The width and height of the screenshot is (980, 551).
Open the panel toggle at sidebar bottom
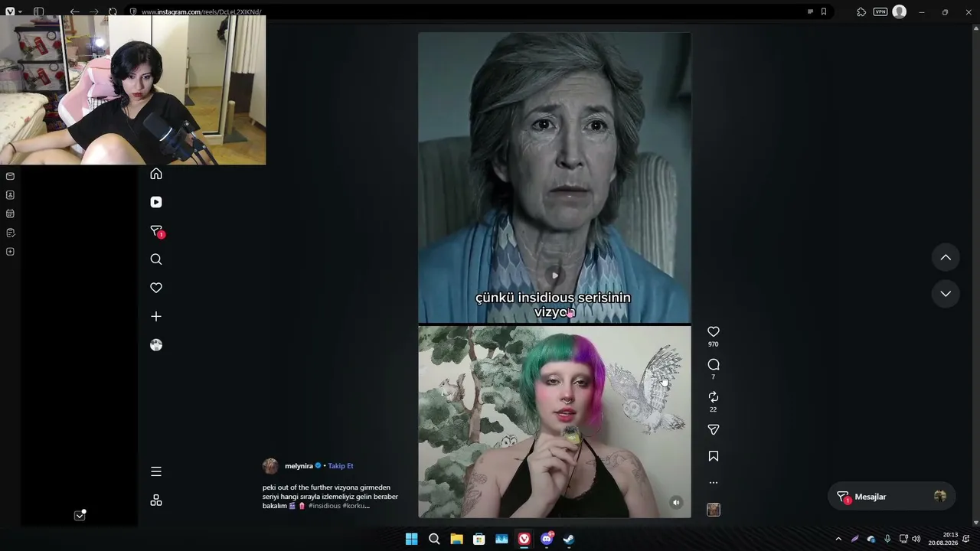point(80,515)
